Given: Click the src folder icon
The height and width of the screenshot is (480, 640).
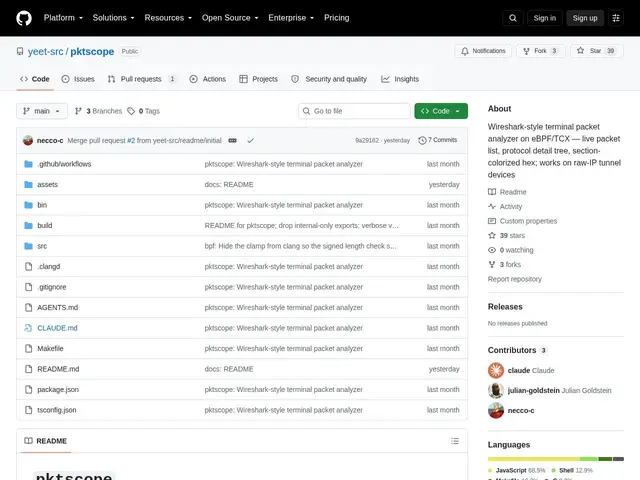Looking at the screenshot, I should (x=28, y=246).
